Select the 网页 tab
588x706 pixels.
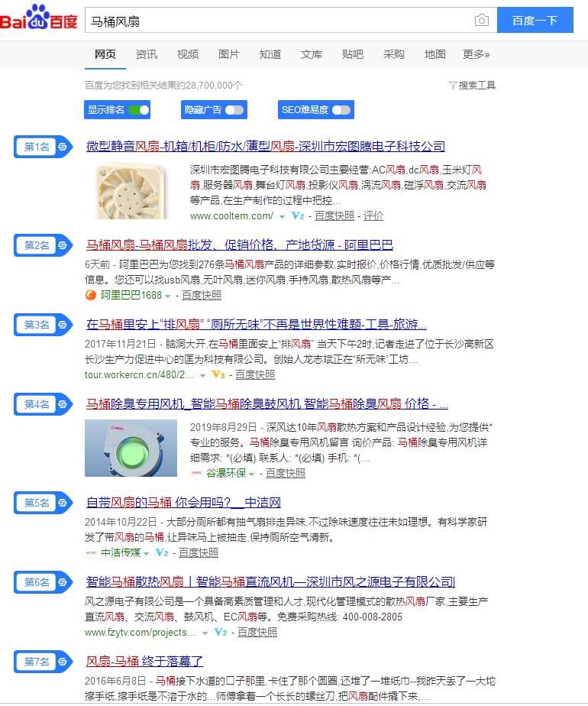coord(105,54)
